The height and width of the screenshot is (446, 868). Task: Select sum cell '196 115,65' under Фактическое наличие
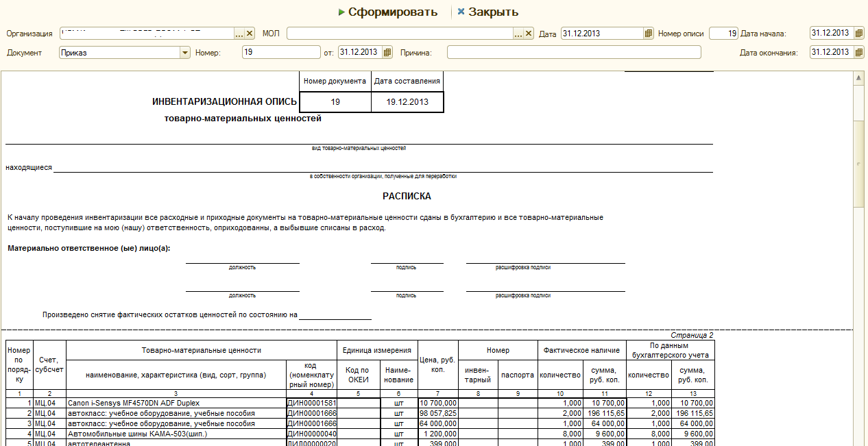(604, 414)
